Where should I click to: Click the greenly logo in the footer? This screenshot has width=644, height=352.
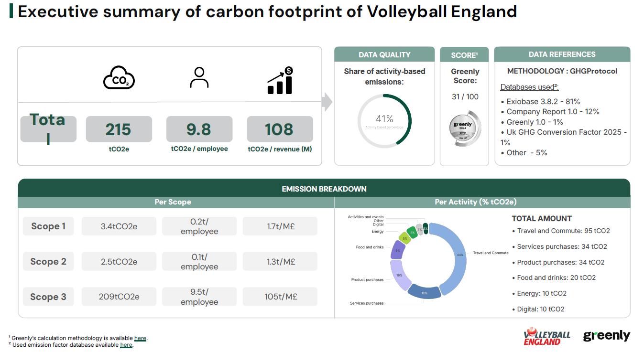(x=607, y=336)
